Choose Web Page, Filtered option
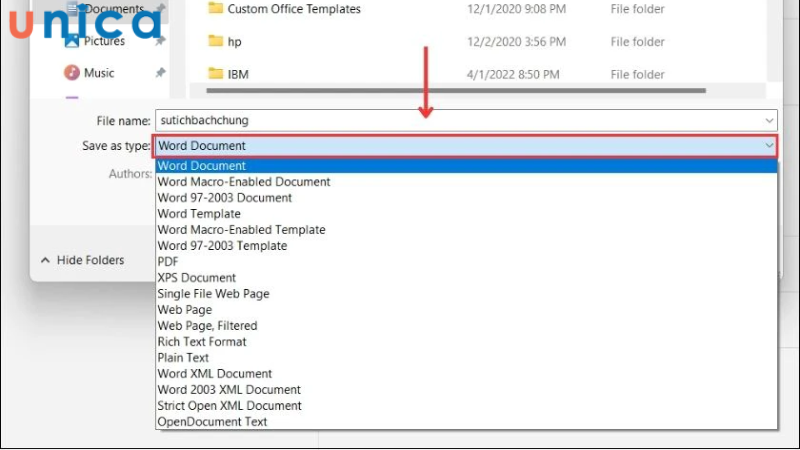Image resolution: width=800 pixels, height=450 pixels. (207, 326)
